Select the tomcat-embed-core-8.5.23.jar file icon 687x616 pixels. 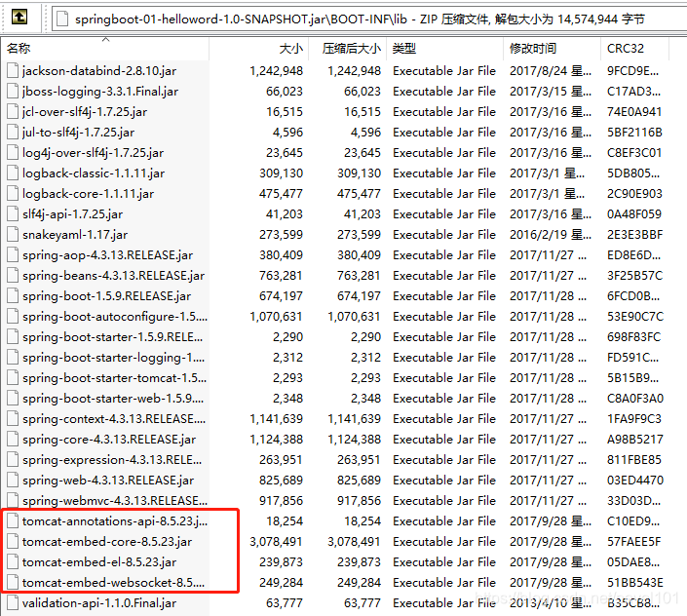[13, 542]
